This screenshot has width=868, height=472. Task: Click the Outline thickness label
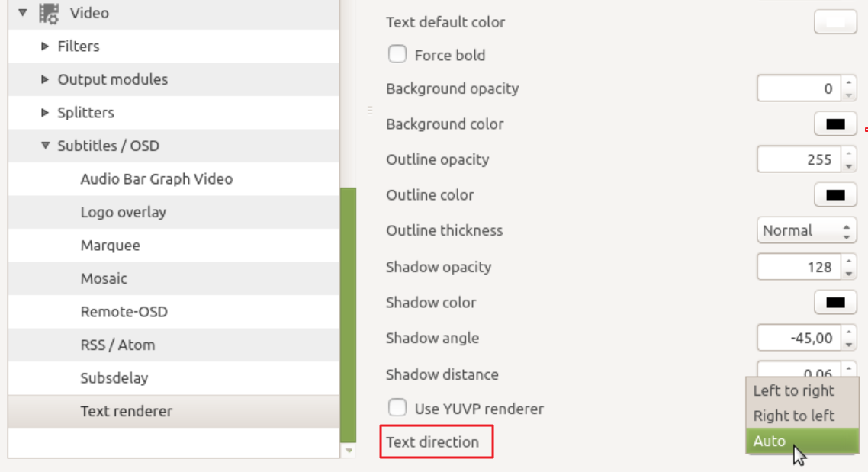click(445, 230)
